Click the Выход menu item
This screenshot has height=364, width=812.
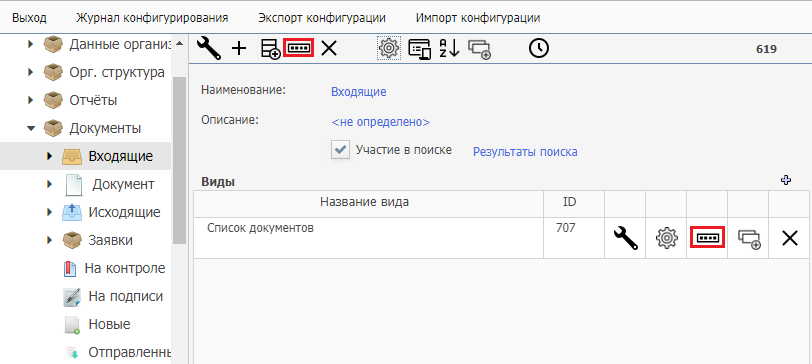[30, 18]
